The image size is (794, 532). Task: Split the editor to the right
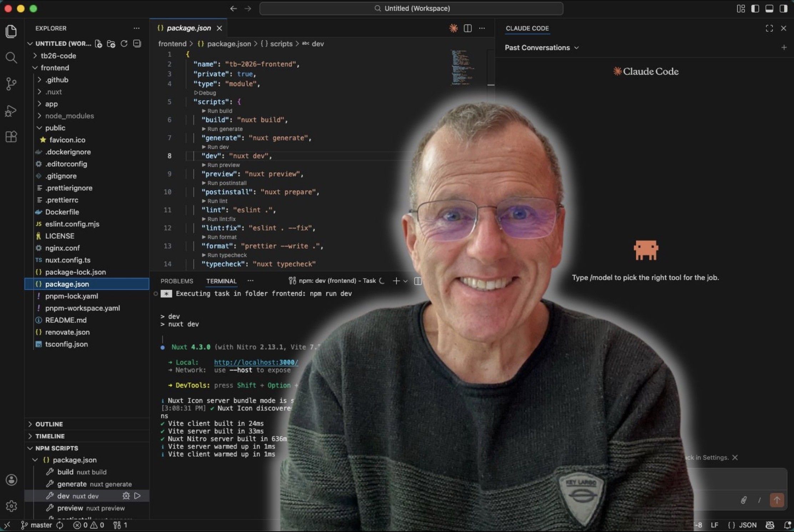pyautogui.click(x=468, y=28)
